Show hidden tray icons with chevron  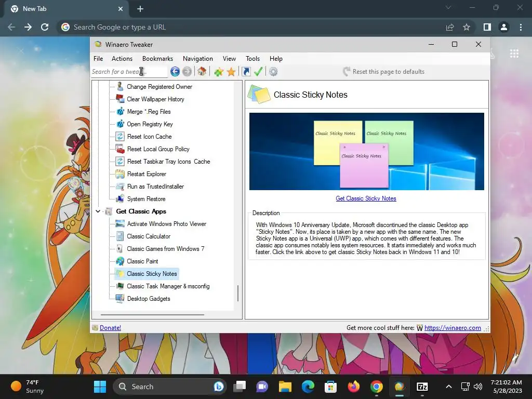click(448, 387)
